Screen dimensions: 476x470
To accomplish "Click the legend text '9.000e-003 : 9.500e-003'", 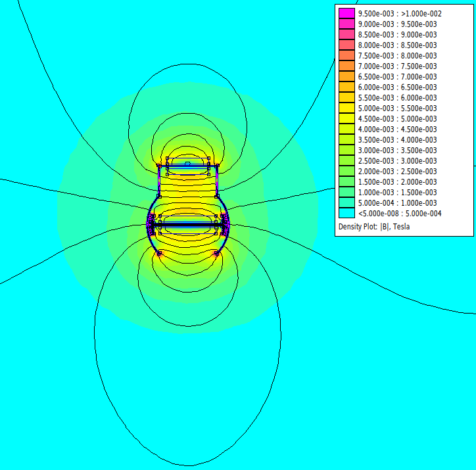I will point(397,24).
